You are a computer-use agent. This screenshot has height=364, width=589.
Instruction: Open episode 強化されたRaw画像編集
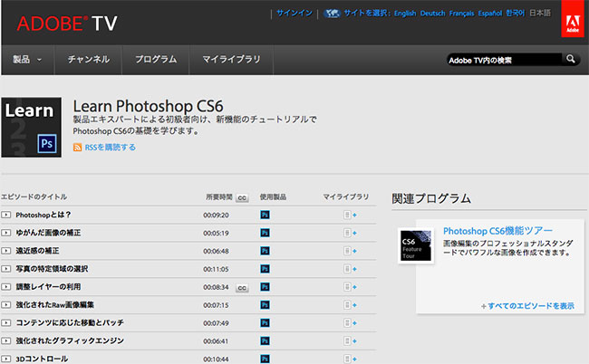[x=55, y=305]
